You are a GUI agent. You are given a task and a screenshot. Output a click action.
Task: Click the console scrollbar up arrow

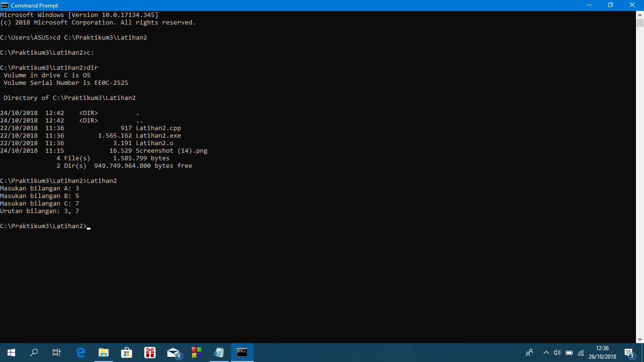click(640, 15)
